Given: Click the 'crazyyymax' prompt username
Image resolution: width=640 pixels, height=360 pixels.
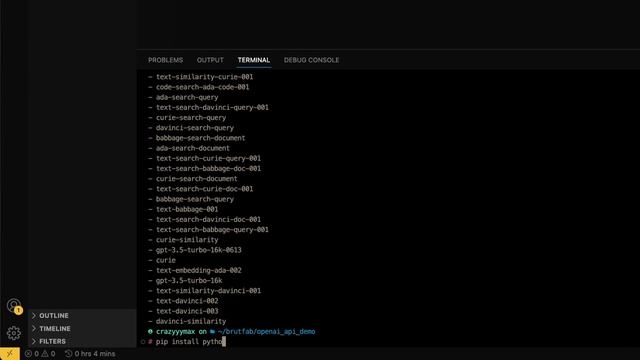Looking at the screenshot, I should pos(176,331).
